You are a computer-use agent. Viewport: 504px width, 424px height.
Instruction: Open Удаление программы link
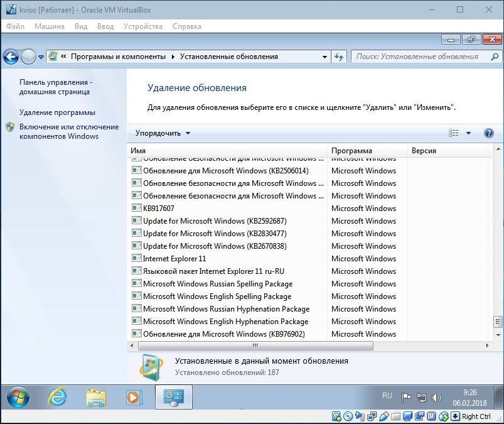(57, 112)
